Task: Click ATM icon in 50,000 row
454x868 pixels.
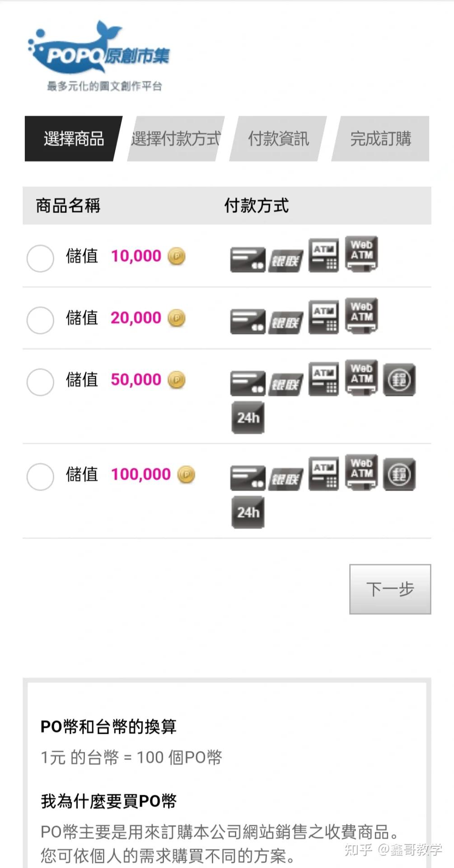Action: point(323,379)
